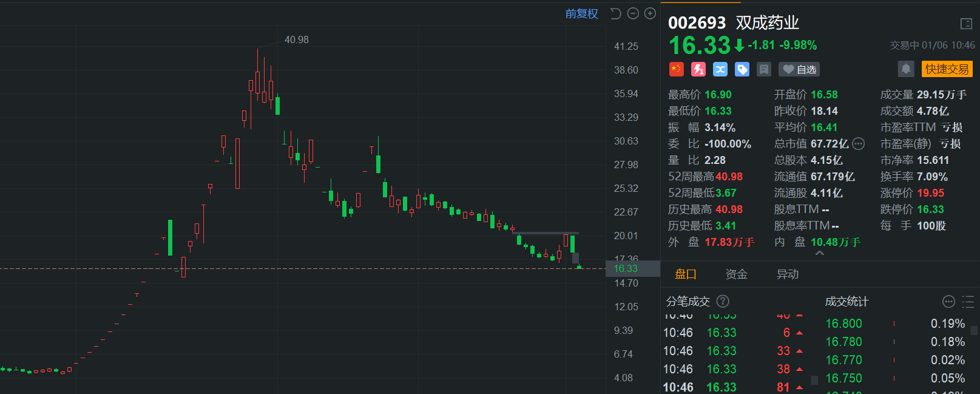Screen dimensions: 980x394
Task: Click the undo/reset chart view icon
Action: click(x=615, y=13)
